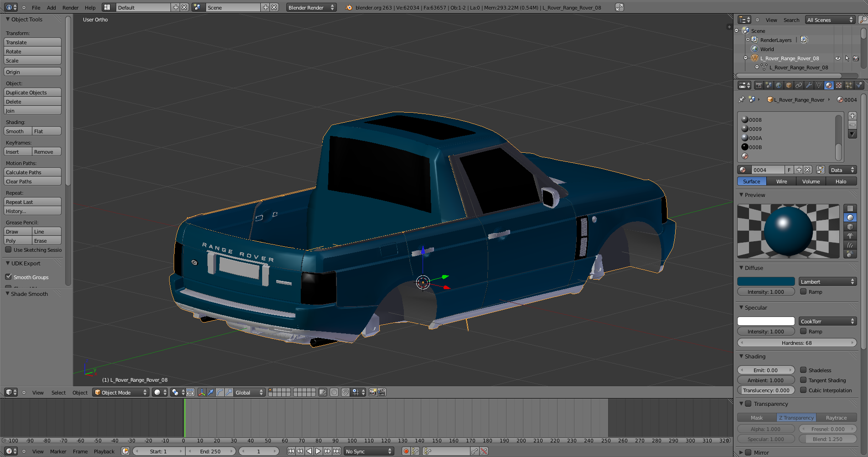Click Duplicate Objects button

pyautogui.click(x=32, y=92)
